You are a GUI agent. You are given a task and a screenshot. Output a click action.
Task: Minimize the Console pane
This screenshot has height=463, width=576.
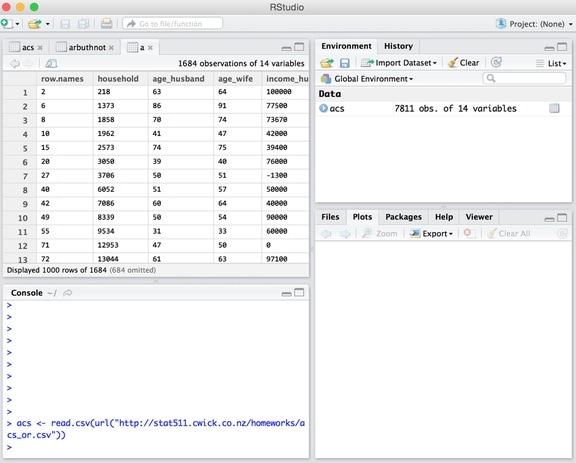[287, 294]
